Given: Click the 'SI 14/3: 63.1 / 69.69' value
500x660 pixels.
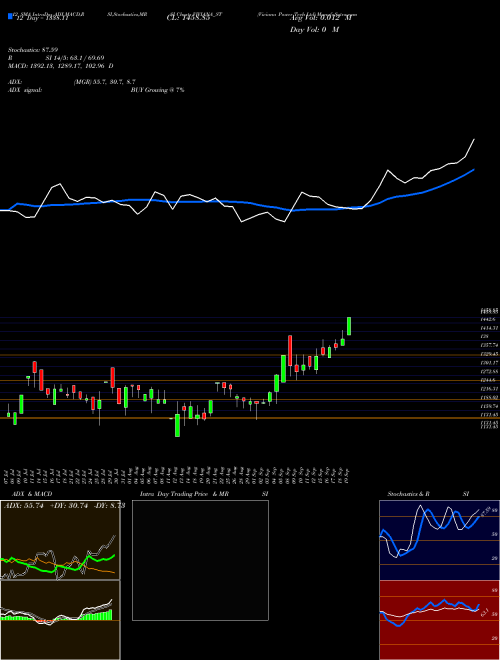Looking at the screenshot, I should (75, 58).
